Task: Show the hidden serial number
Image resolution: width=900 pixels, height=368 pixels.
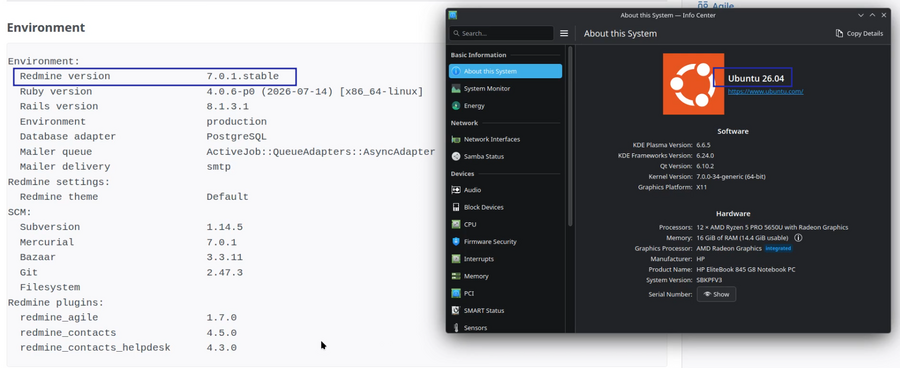Action: tap(716, 294)
